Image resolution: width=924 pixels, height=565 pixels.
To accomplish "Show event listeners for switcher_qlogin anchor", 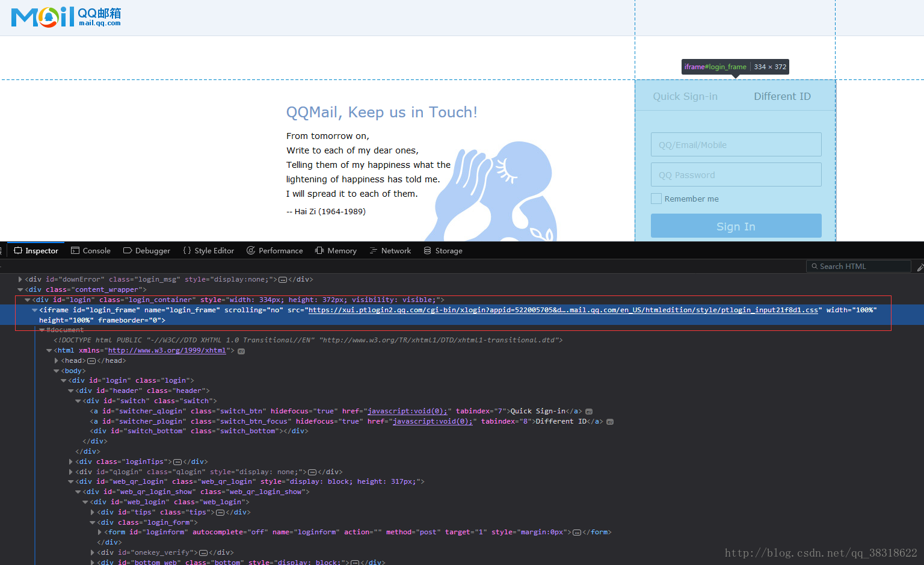I will tap(589, 412).
